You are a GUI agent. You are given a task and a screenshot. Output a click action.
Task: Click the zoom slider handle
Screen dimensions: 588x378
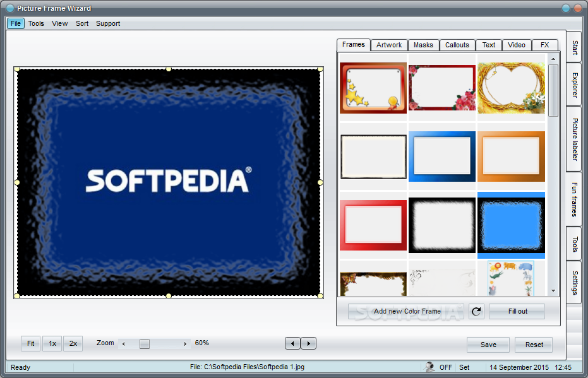pyautogui.click(x=145, y=343)
